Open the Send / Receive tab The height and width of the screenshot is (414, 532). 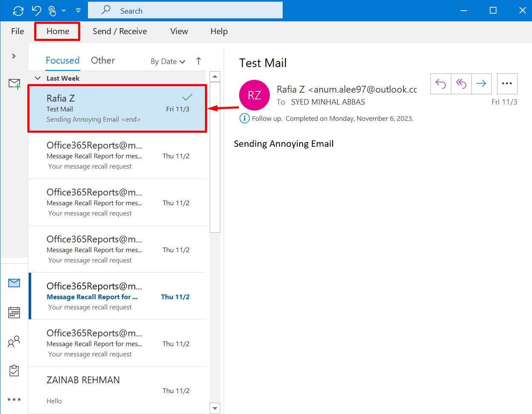[x=120, y=31]
